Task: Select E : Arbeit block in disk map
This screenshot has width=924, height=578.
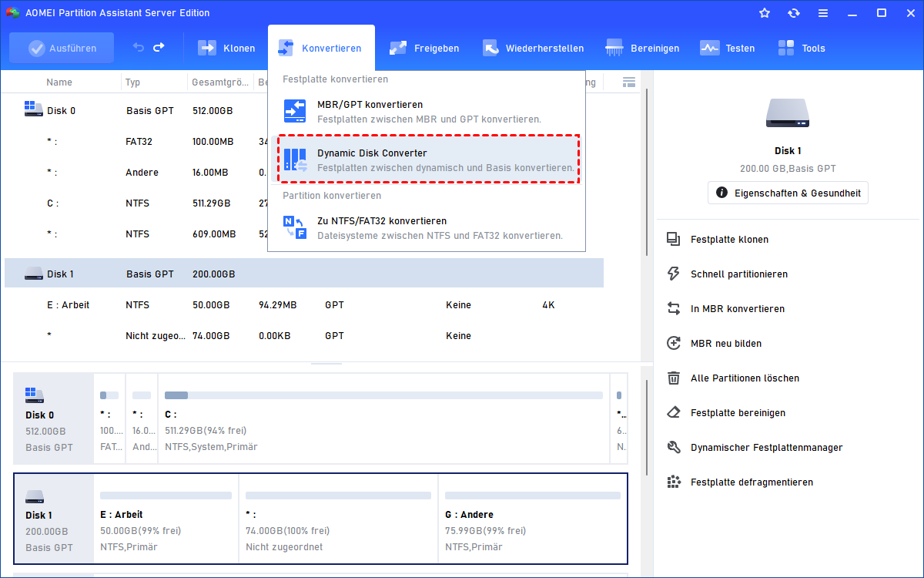Action: coord(166,519)
